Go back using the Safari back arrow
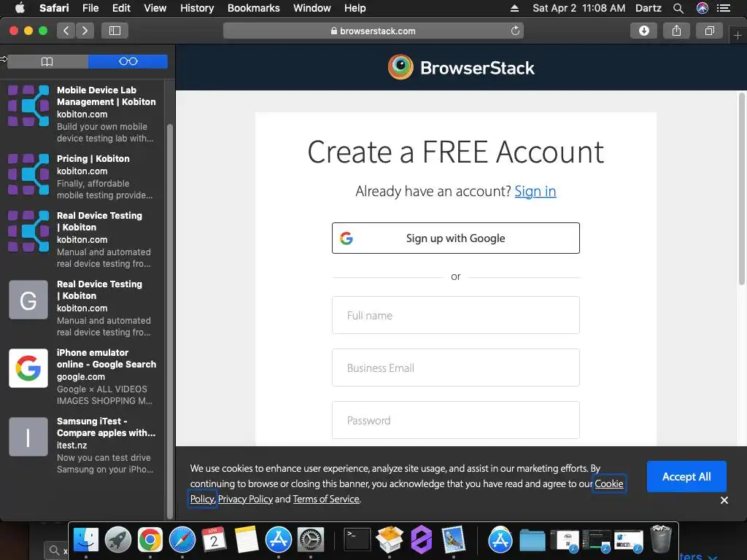747x560 pixels. tap(66, 31)
